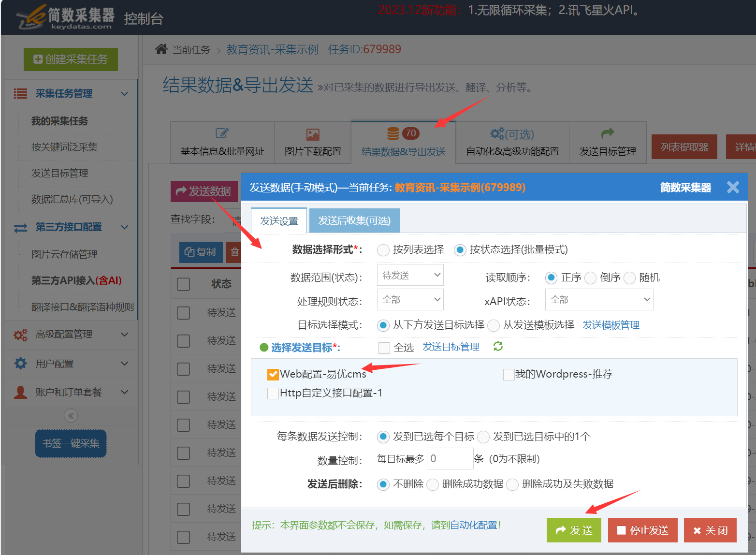Open 发送目标管理 link in dialog
The image size is (756, 555).
point(451,347)
